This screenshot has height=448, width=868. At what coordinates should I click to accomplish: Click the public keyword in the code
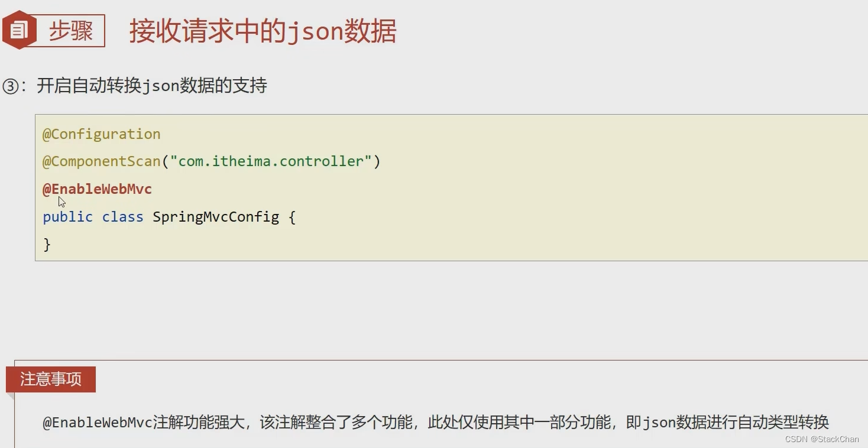tap(68, 217)
